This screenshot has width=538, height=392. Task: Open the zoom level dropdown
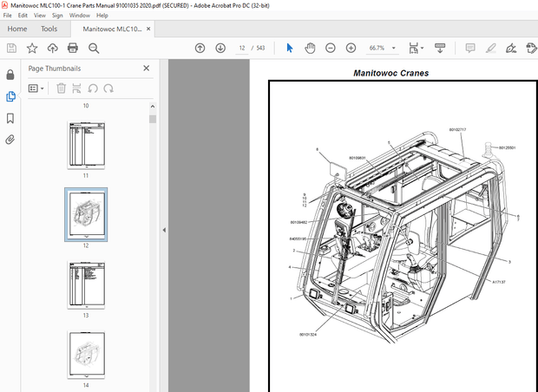point(394,48)
